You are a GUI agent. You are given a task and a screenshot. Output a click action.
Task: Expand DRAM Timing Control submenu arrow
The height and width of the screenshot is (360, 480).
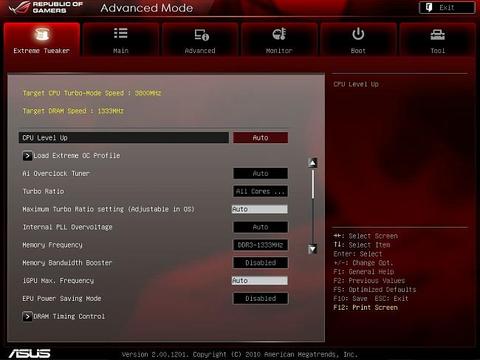coord(27,316)
